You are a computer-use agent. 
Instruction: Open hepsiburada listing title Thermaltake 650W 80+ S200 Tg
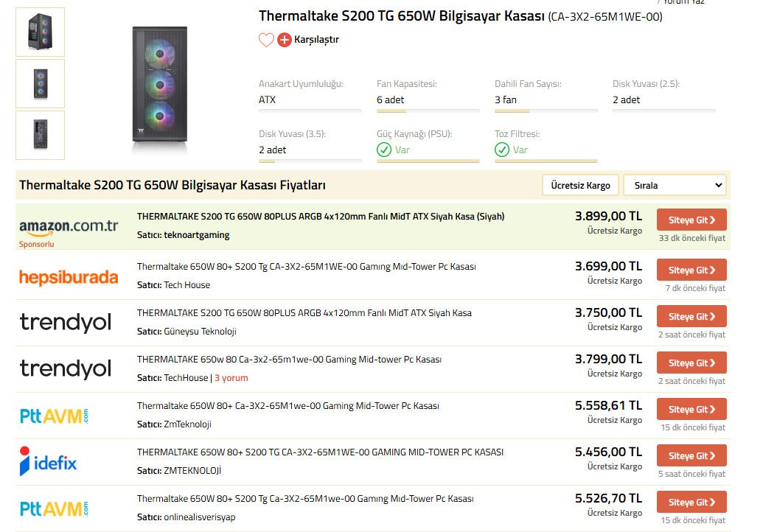pos(306,267)
